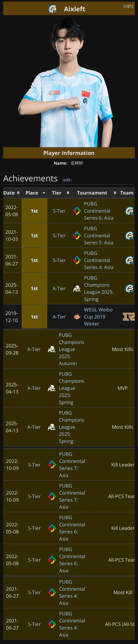Click RNG team logo in WEGL row
138x644 pixels.
pos(129,317)
